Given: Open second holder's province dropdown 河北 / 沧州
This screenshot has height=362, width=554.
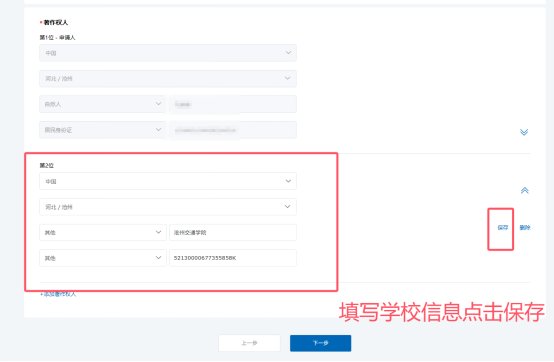Looking at the screenshot, I should click(x=168, y=207).
